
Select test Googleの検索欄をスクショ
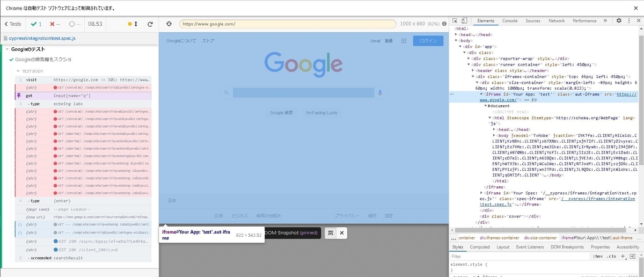(43, 59)
